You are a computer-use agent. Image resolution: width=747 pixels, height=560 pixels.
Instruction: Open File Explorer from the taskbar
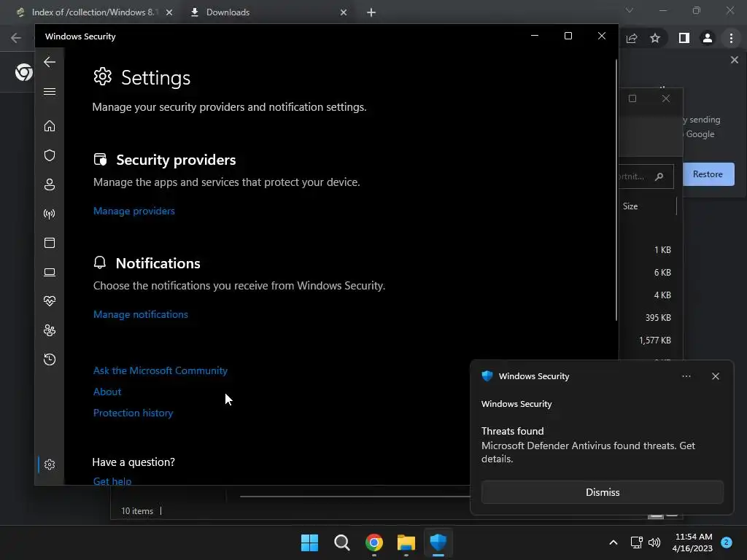click(406, 542)
